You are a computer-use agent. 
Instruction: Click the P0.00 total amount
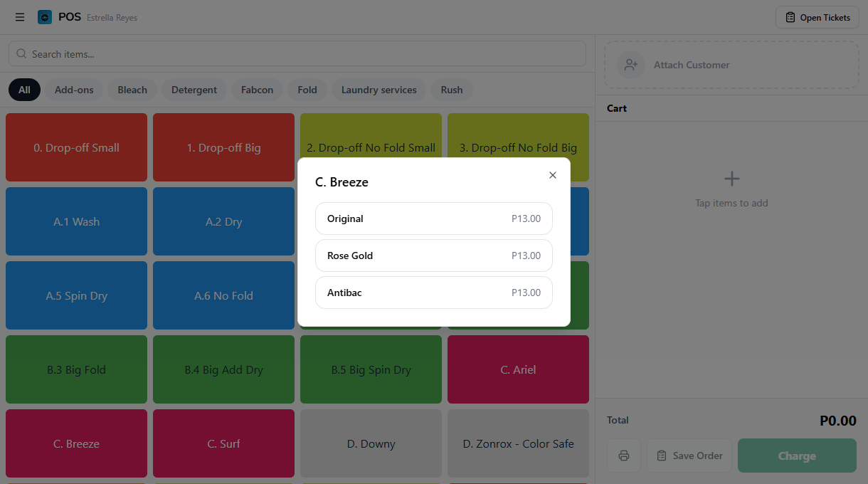tap(838, 421)
